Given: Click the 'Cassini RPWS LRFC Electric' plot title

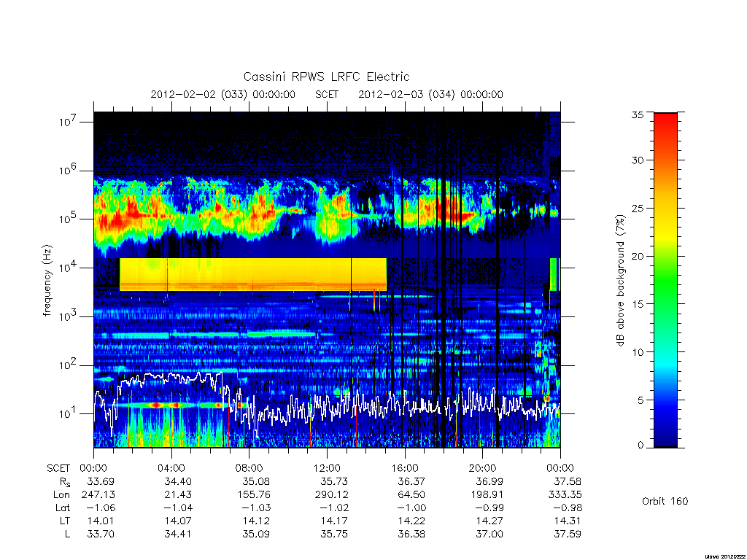Looking at the screenshot, I should (326, 77).
